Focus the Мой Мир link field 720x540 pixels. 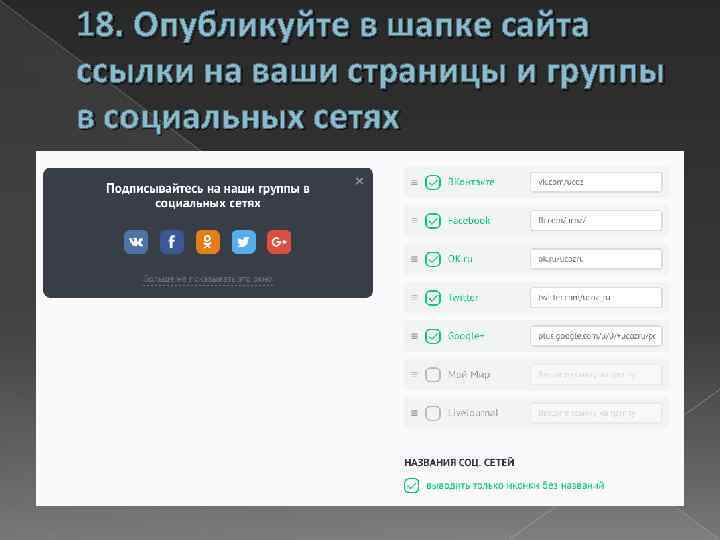point(596,375)
